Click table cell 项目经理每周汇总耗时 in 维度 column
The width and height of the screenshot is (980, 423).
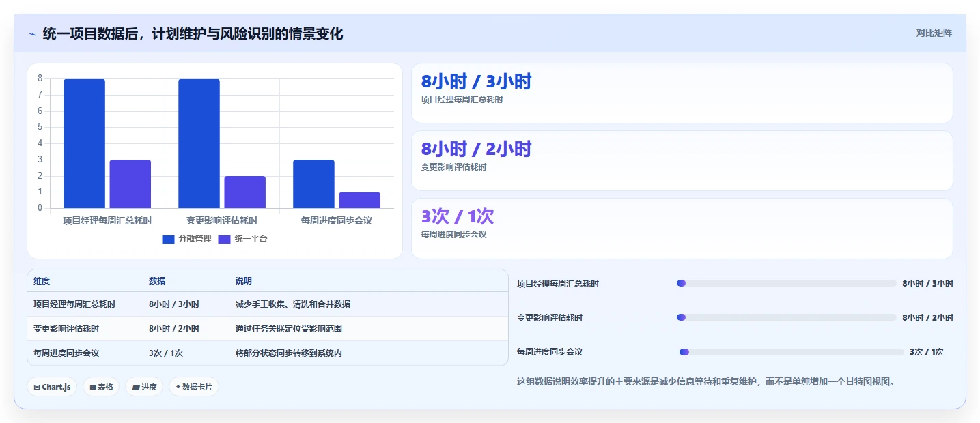point(74,304)
